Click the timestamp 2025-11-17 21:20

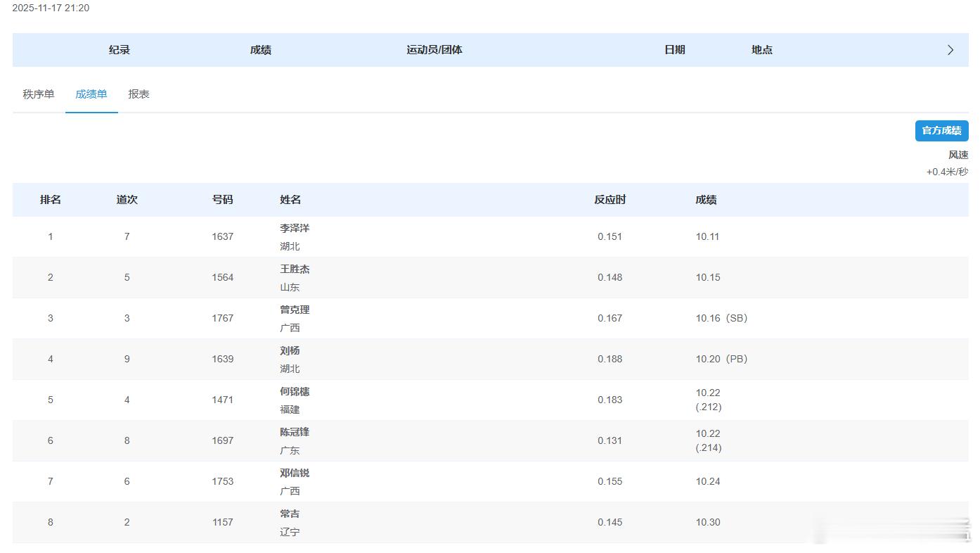[x=51, y=8]
